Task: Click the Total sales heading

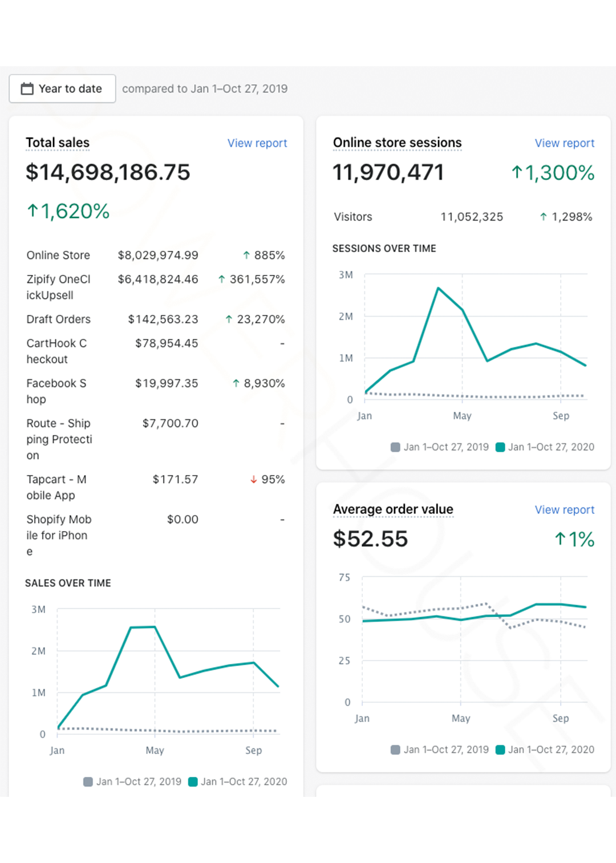Action: coord(58,143)
